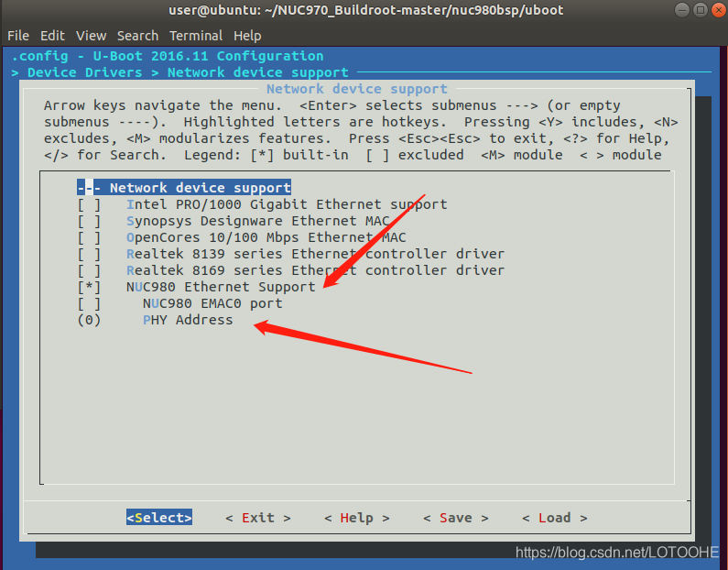Open the File menu
The width and height of the screenshot is (728, 570).
point(18,36)
